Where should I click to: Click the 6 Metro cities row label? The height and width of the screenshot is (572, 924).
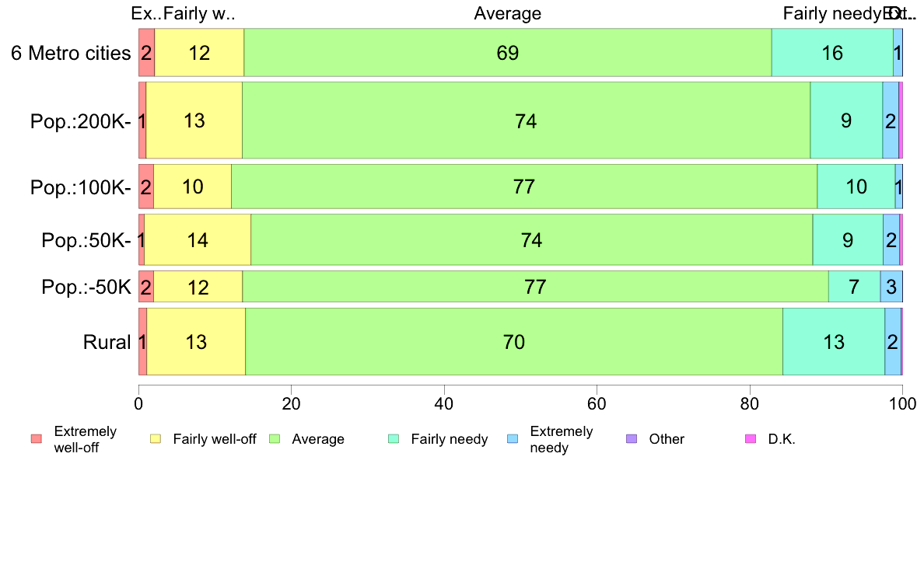pyautogui.click(x=71, y=53)
